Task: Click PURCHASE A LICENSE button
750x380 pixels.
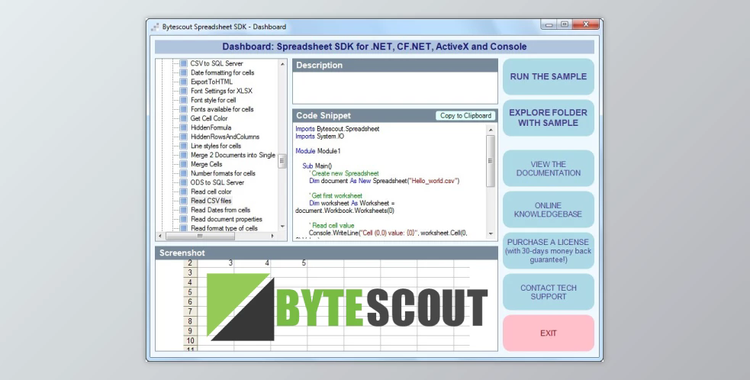Action: click(x=548, y=251)
